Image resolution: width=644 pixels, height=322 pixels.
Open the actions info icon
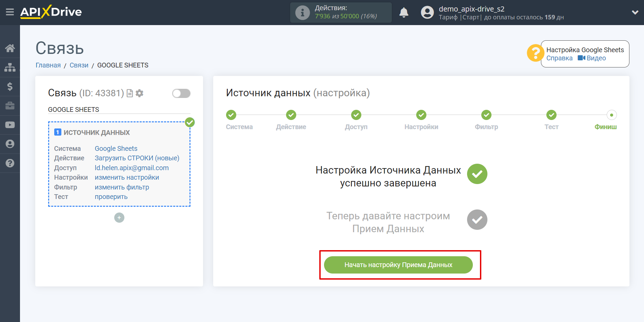click(302, 13)
